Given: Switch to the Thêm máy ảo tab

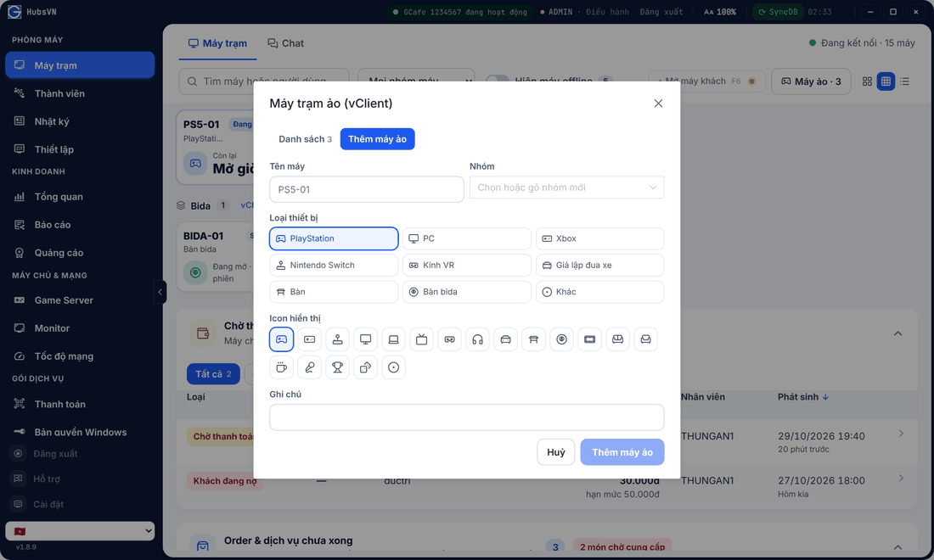Looking at the screenshot, I should tap(378, 139).
